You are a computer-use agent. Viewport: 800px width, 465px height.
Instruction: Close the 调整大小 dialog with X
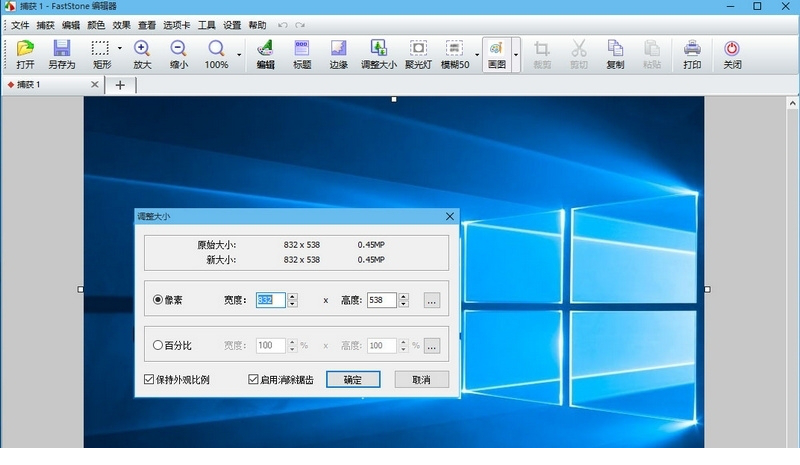tap(449, 216)
